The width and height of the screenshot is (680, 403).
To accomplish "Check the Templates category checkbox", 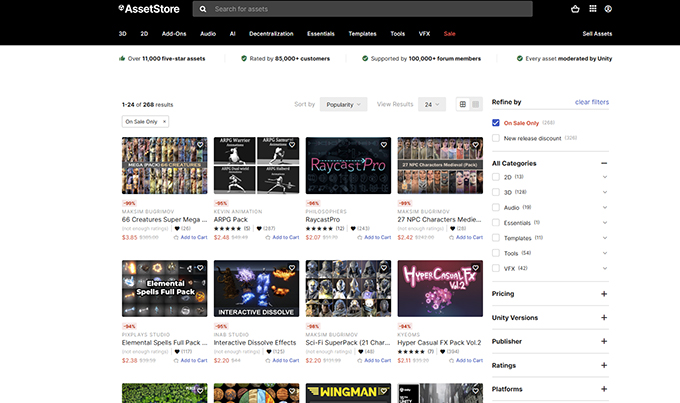I will 496,238.
